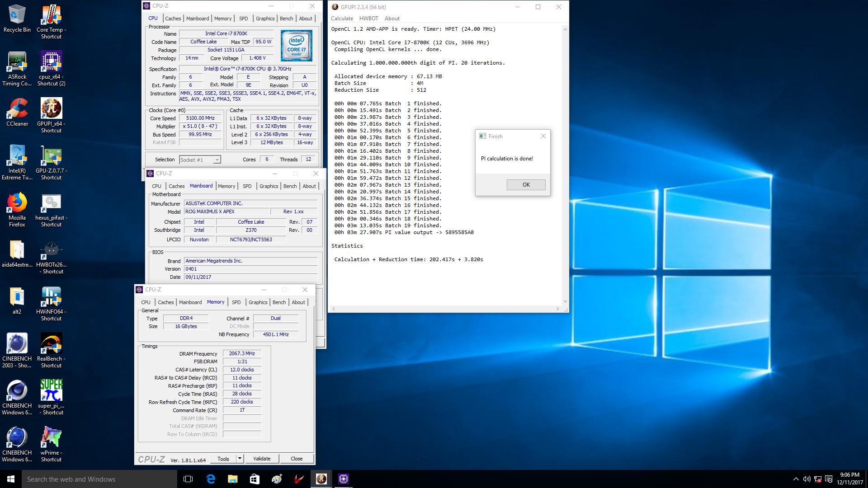
Task: Open CINEBENCH 2003 shortcut icon
Action: pos(17,351)
